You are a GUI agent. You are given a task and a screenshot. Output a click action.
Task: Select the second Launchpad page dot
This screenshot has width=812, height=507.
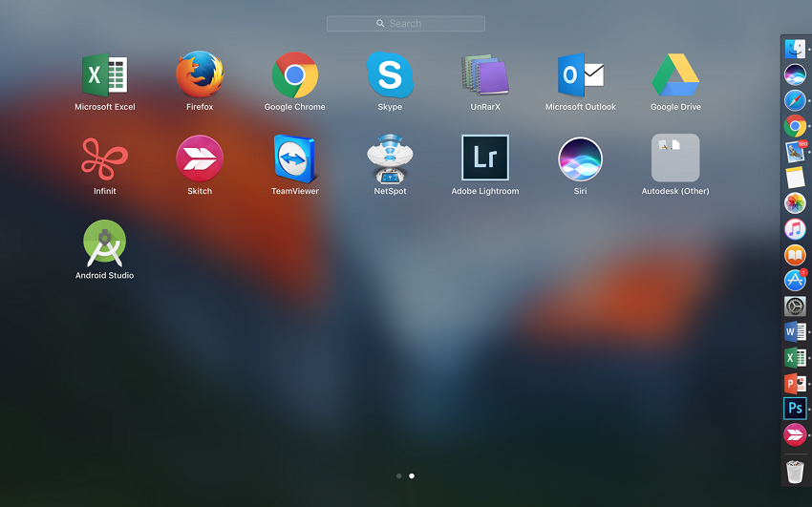412,475
